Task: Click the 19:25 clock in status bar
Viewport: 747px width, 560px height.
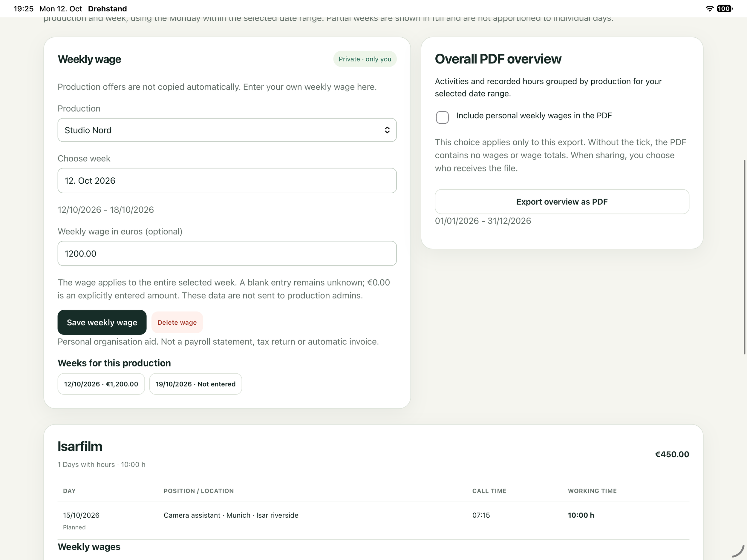Action: (x=23, y=8)
